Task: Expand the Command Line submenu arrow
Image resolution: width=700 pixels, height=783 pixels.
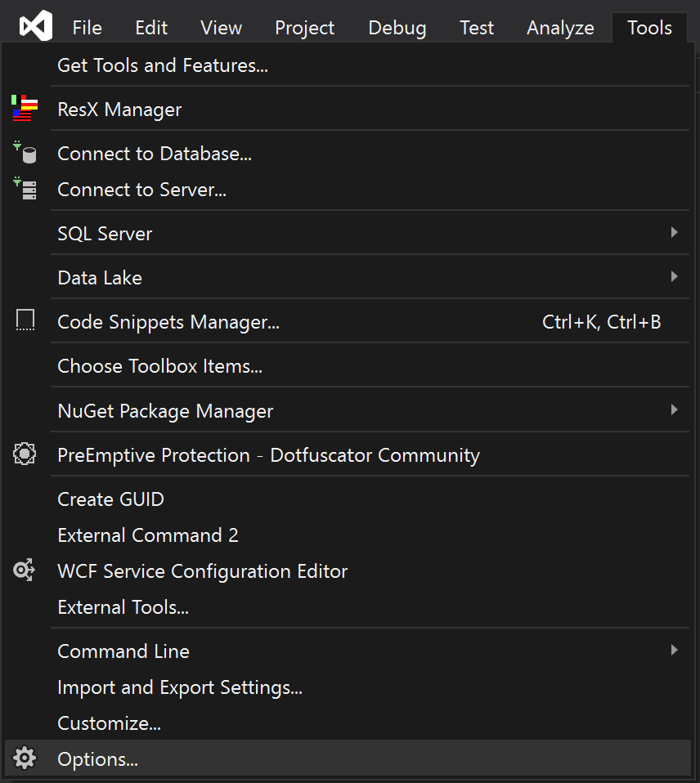Action: coord(674,650)
